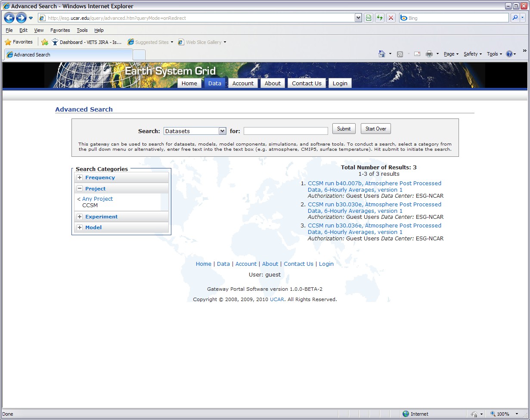Click the search text input field

tap(285, 131)
